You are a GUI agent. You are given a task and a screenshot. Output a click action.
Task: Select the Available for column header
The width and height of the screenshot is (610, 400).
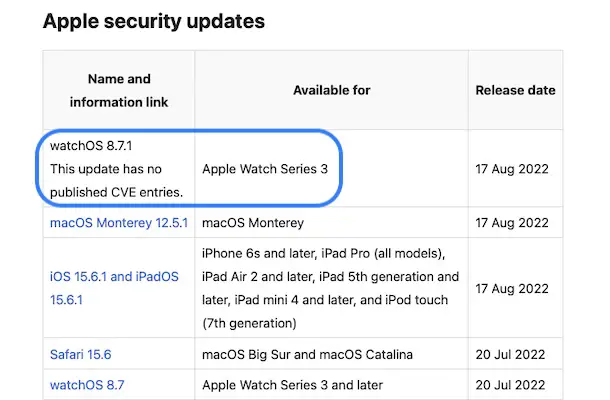point(331,90)
